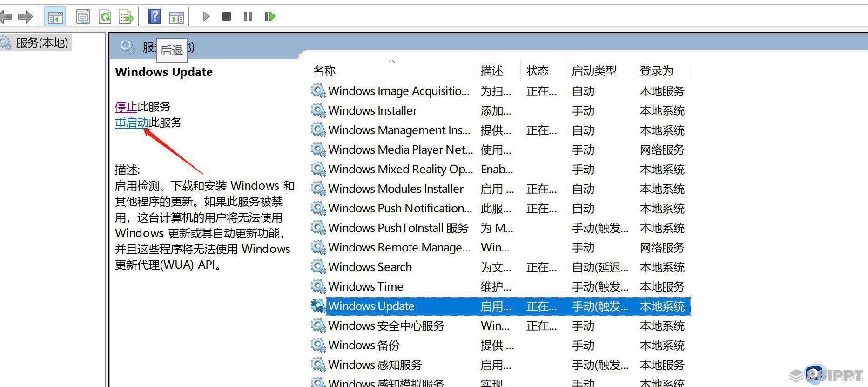This screenshot has width=868, height=387.
Task: Click 本地服务 login cell of Windows Image Acquisition
Action: (x=662, y=91)
